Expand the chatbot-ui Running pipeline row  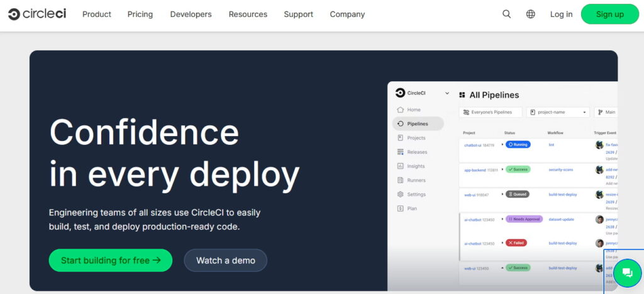[502, 144]
